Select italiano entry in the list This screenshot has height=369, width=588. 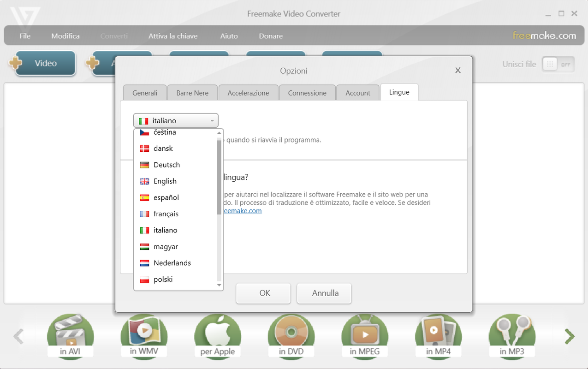pyautogui.click(x=175, y=230)
